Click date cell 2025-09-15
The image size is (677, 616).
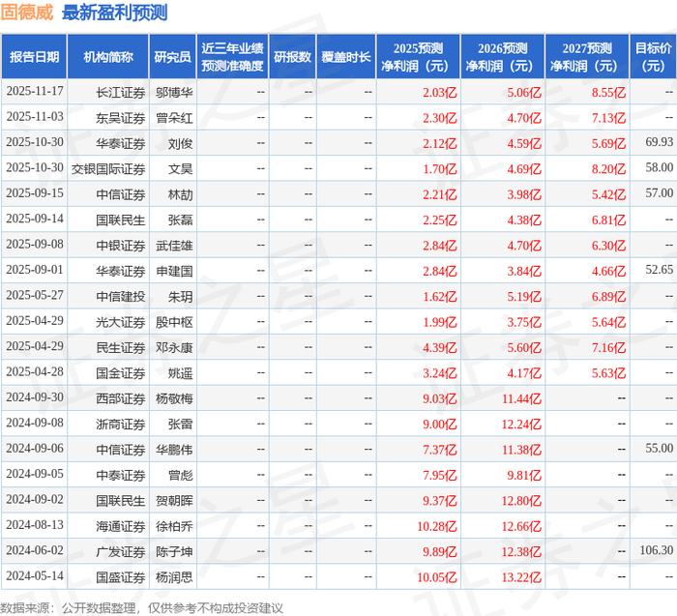click(x=35, y=193)
